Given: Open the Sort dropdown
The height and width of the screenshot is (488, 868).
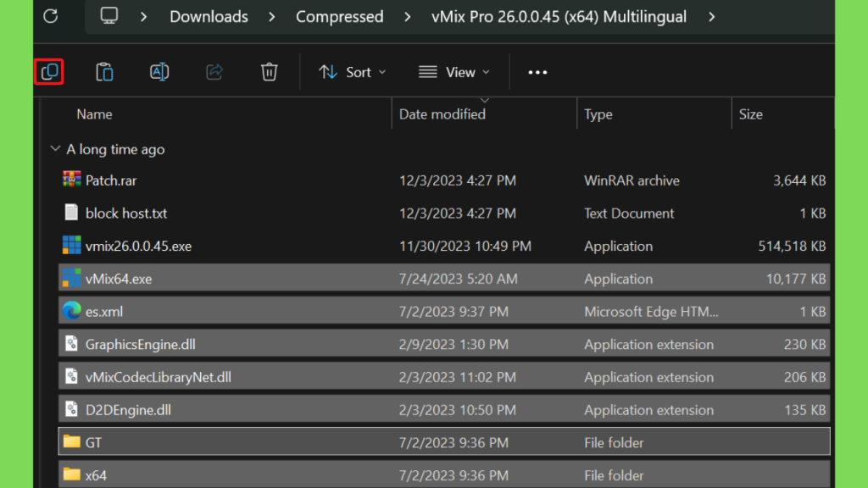Looking at the screenshot, I should pyautogui.click(x=353, y=72).
